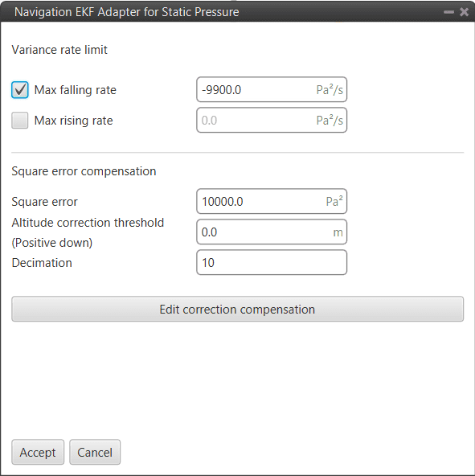475x476 pixels.
Task: Click the Square error compensation heading
Action: 84,171
